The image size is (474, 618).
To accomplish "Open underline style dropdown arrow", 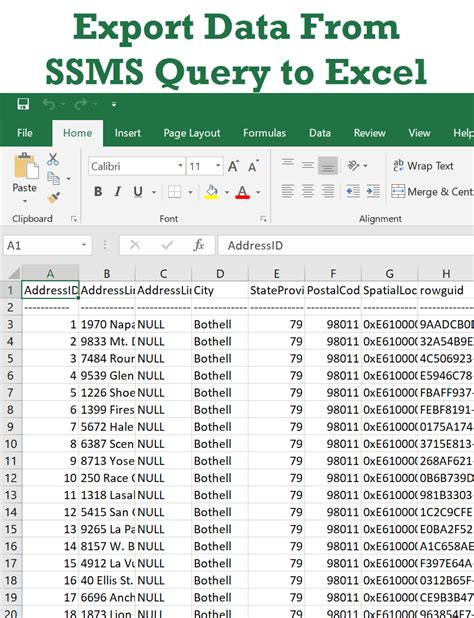I will [x=154, y=192].
